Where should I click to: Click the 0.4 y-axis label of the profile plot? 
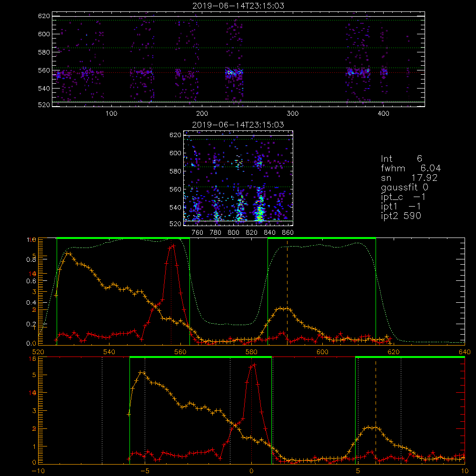tap(31, 303)
